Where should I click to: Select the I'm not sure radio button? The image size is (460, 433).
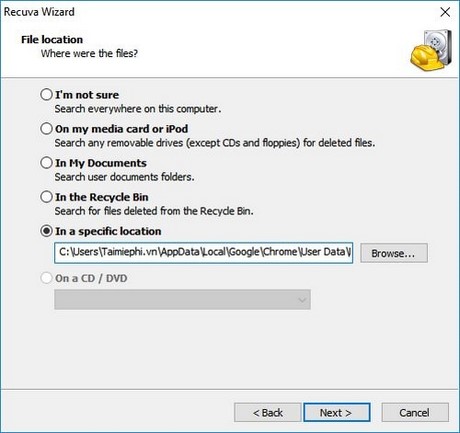click(x=46, y=94)
